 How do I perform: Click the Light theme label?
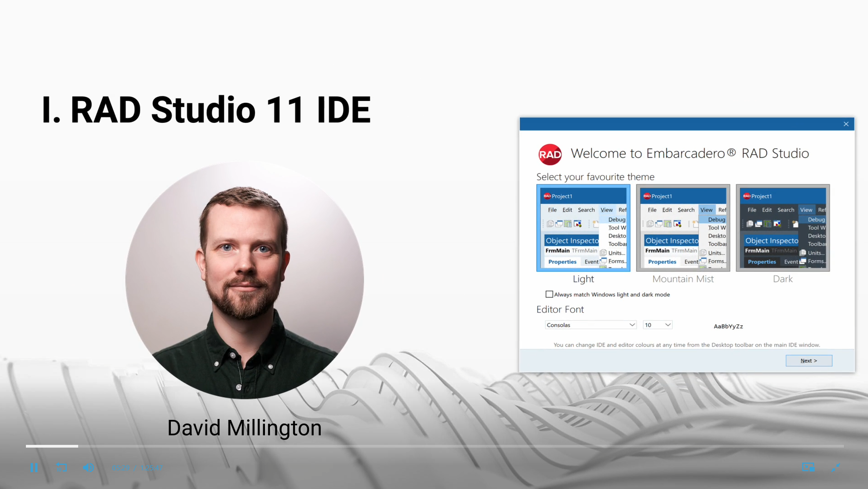tap(583, 279)
